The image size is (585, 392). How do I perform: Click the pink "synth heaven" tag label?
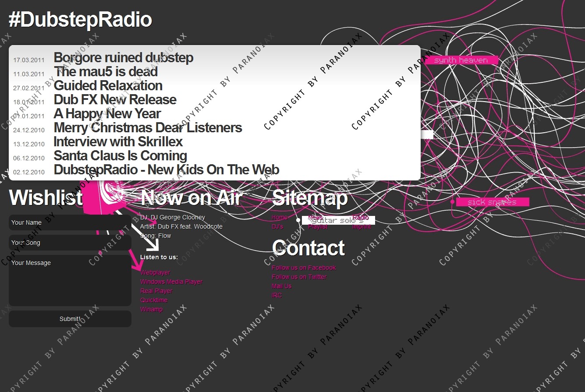click(461, 60)
